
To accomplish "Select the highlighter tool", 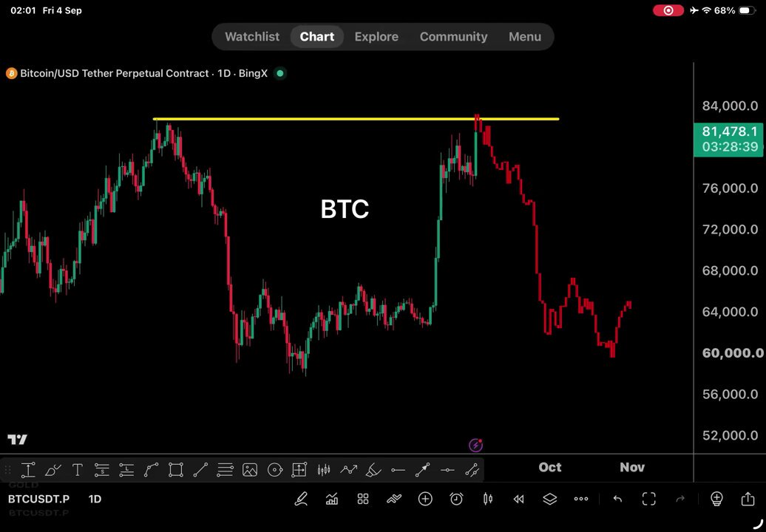I will coord(373,470).
